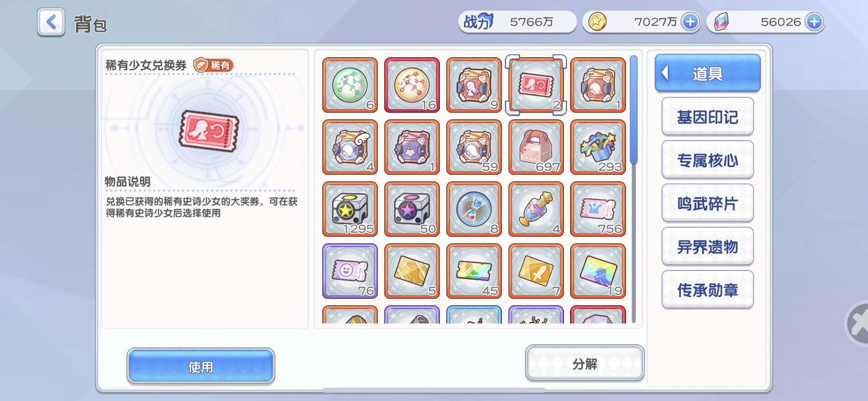Add more gems with plus button

click(814, 22)
